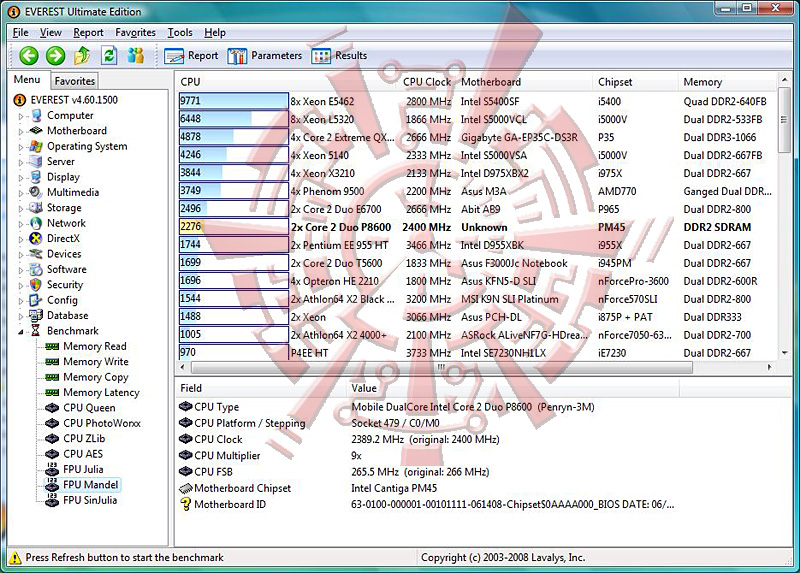This screenshot has height=573, width=800.
Task: Open the File menu
Action: coord(20,33)
